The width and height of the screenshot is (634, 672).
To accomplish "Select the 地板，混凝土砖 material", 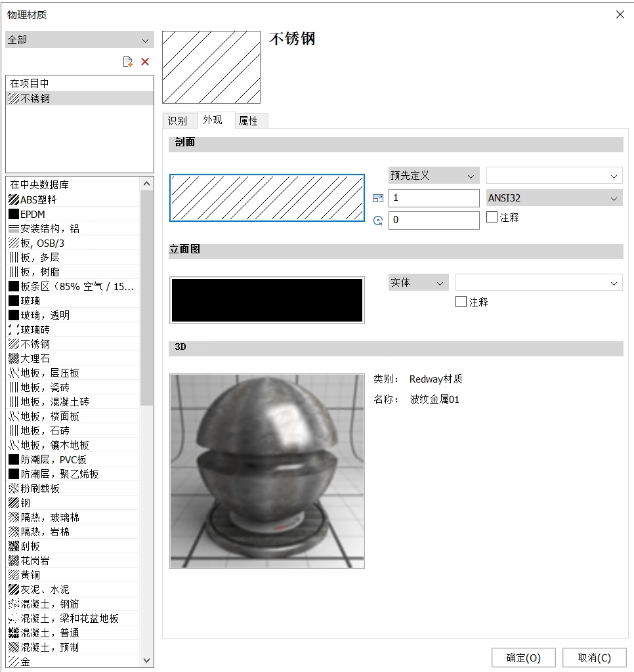I will coord(74,402).
